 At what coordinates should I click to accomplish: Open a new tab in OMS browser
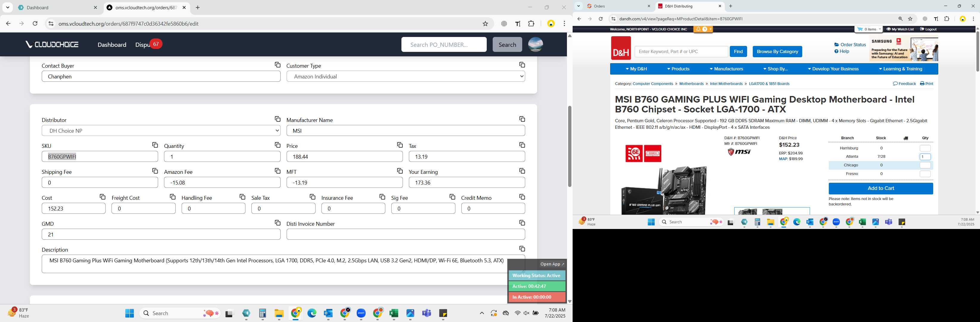point(197,8)
